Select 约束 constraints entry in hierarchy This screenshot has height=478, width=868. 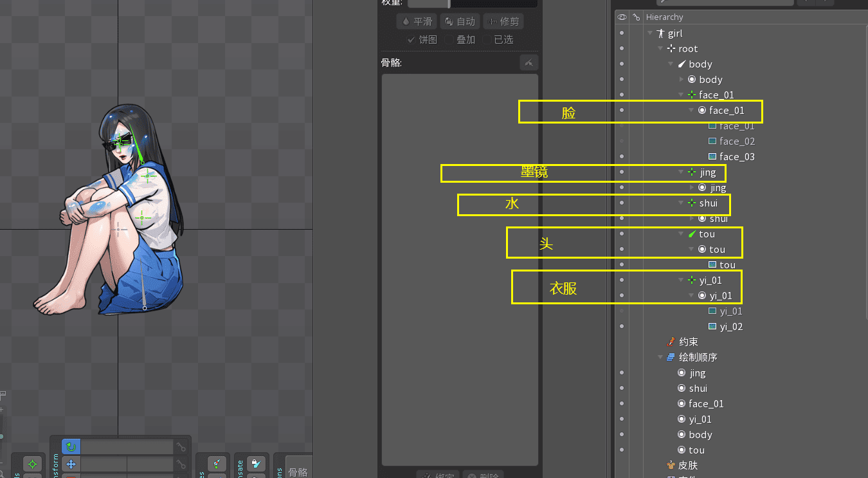688,342
